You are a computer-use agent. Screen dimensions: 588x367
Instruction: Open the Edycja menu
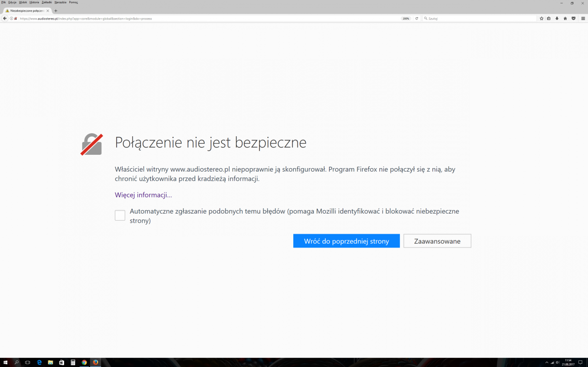(x=12, y=2)
